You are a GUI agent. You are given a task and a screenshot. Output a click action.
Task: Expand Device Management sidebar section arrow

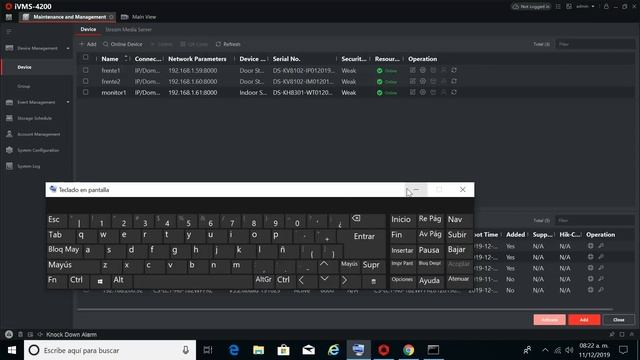pos(68,48)
